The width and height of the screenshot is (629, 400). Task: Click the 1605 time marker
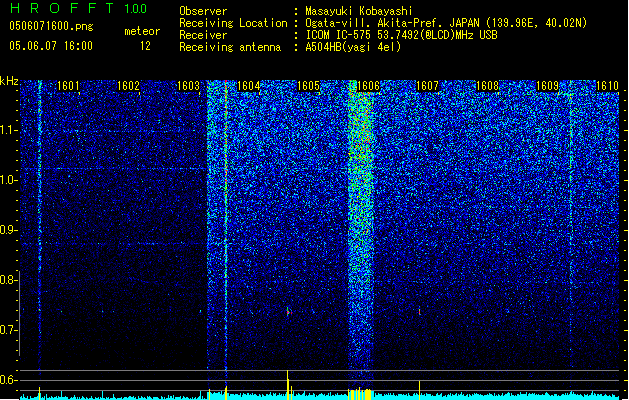308,86
